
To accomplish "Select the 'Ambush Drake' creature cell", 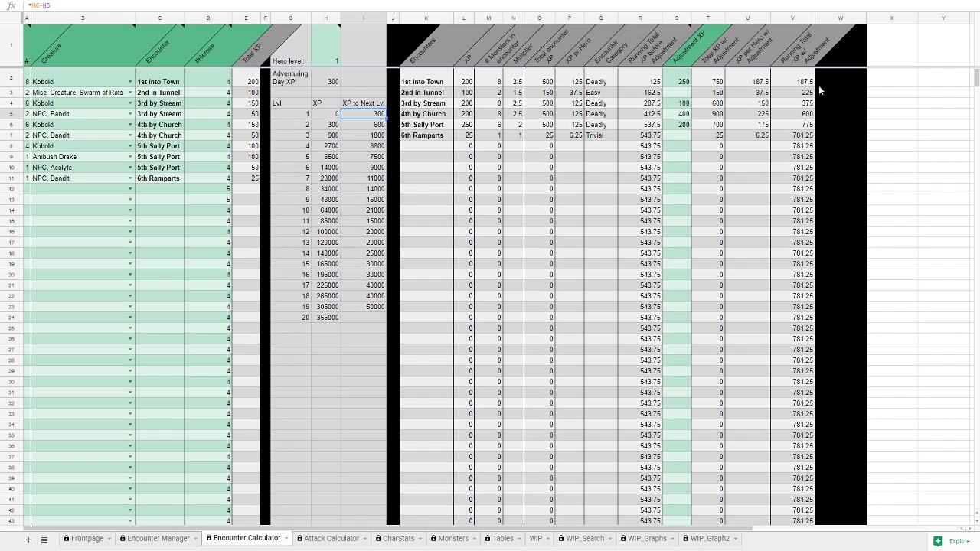I will pos(83,157).
